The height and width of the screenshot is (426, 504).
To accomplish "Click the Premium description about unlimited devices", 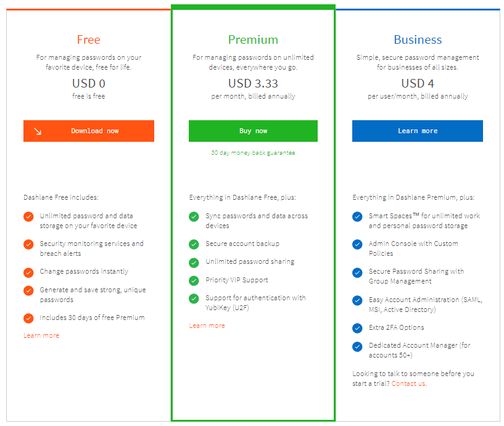I will 254,62.
